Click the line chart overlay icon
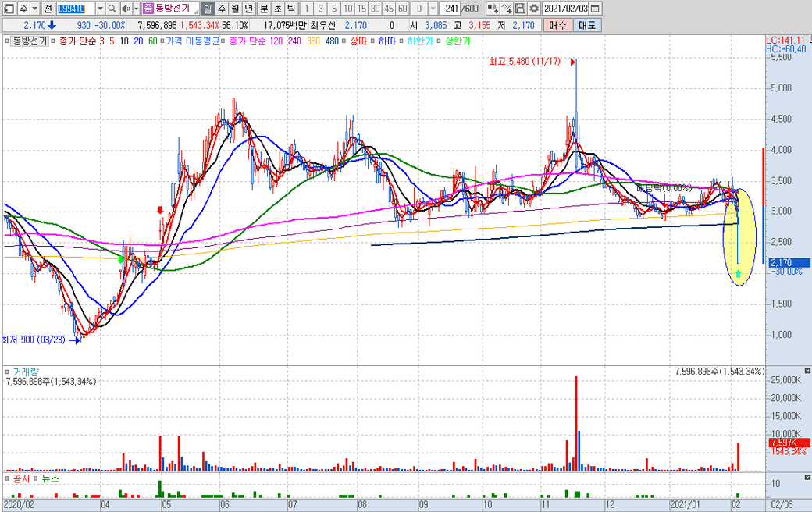The width and height of the screenshot is (812, 512). point(507,9)
